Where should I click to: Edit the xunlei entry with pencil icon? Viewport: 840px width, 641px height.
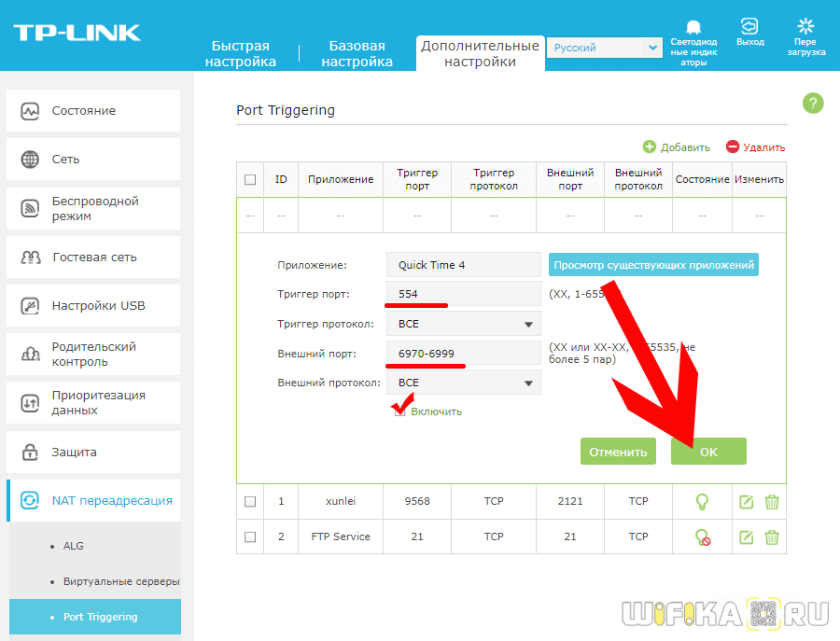click(x=746, y=502)
